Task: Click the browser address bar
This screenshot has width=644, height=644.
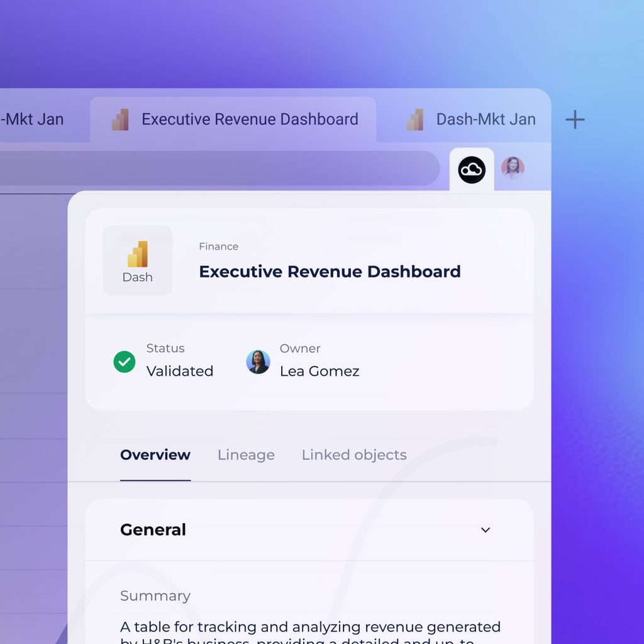Action: coord(218,168)
